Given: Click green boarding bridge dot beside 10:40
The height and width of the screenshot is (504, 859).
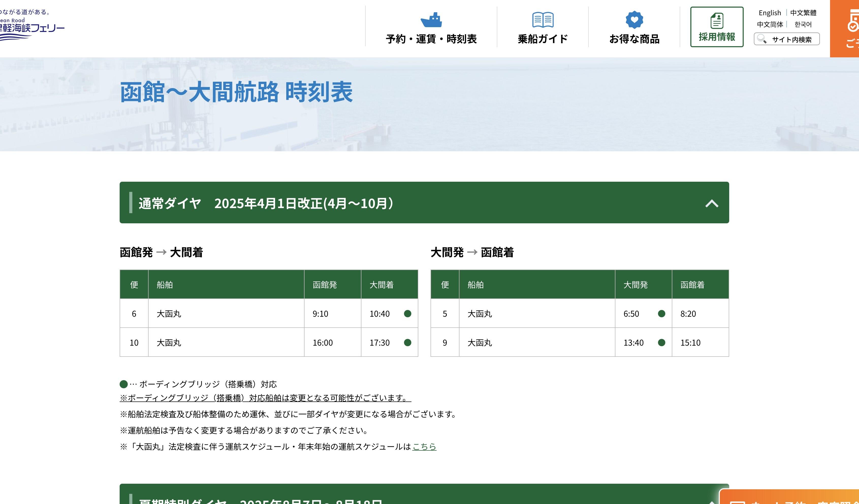Looking at the screenshot, I should 407,314.
